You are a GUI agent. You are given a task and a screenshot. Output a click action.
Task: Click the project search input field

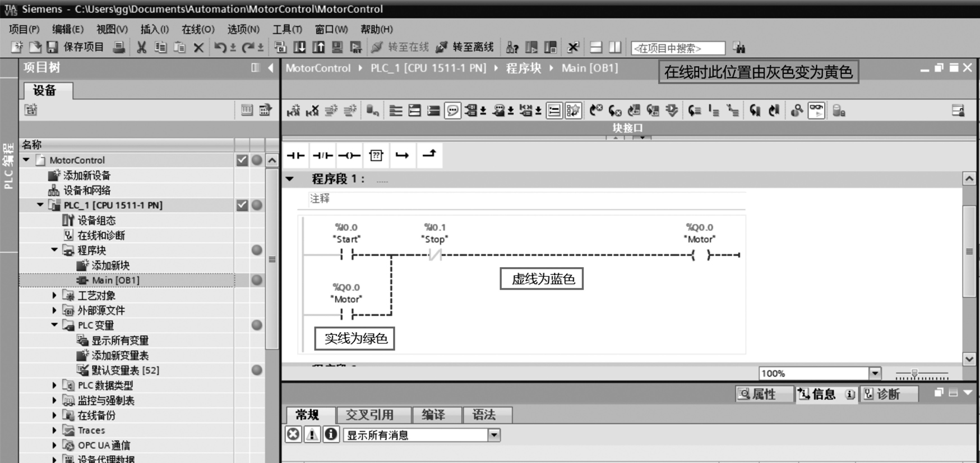[678, 48]
